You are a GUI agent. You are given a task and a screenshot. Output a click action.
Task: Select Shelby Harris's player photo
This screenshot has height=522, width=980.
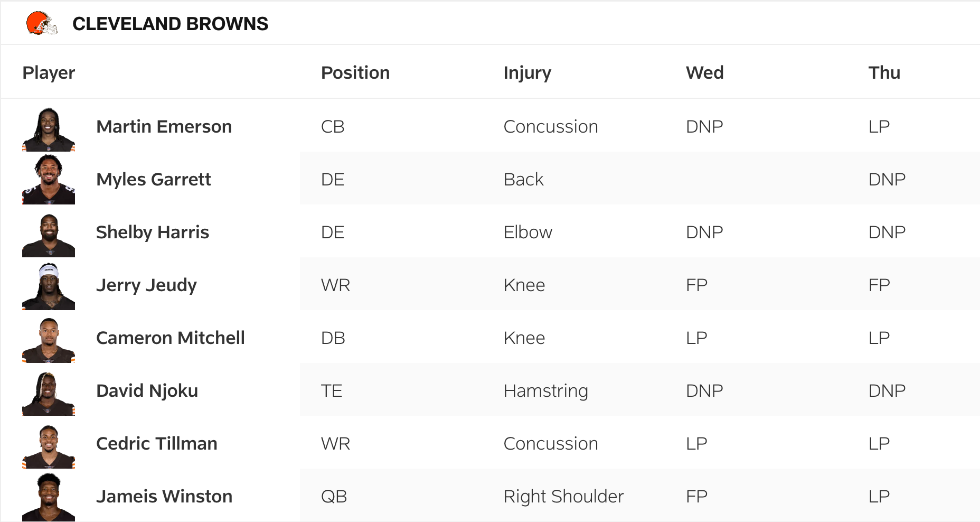pyautogui.click(x=49, y=235)
